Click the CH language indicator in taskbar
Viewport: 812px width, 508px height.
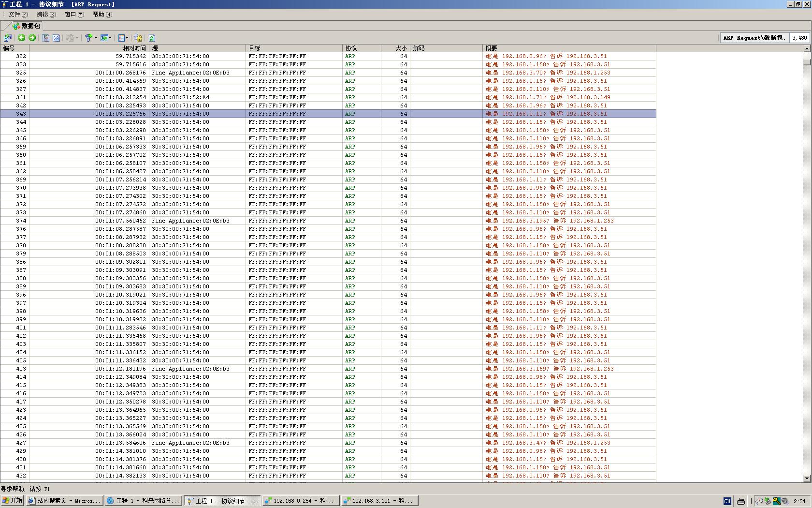pos(727,501)
